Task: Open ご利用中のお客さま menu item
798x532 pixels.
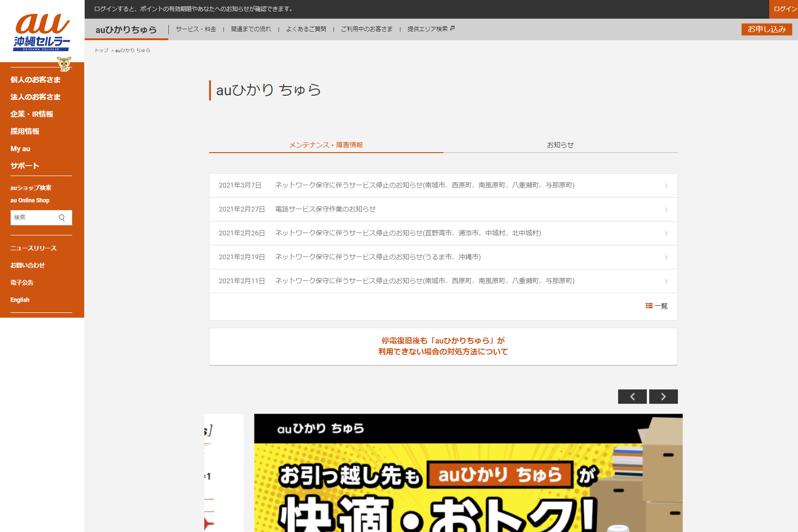Action: 366,29
